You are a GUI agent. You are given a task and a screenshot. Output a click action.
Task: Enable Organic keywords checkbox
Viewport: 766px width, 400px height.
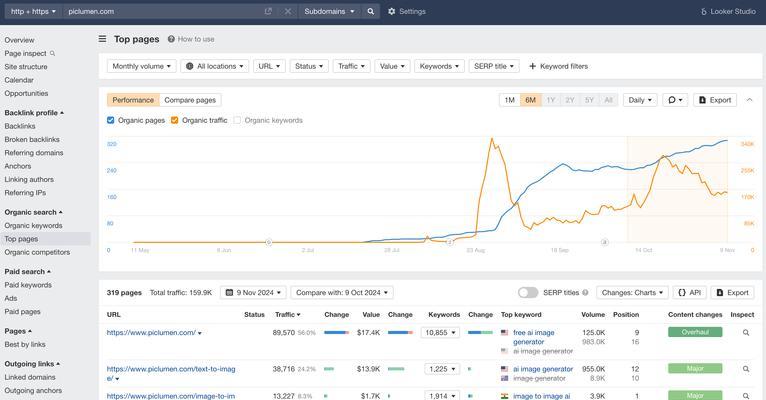point(237,120)
